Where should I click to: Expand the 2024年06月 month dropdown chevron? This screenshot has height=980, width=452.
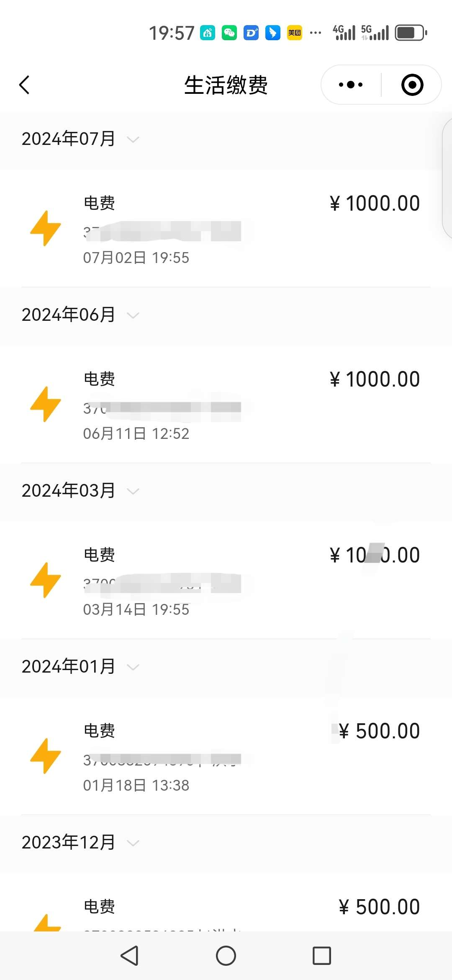tap(133, 315)
